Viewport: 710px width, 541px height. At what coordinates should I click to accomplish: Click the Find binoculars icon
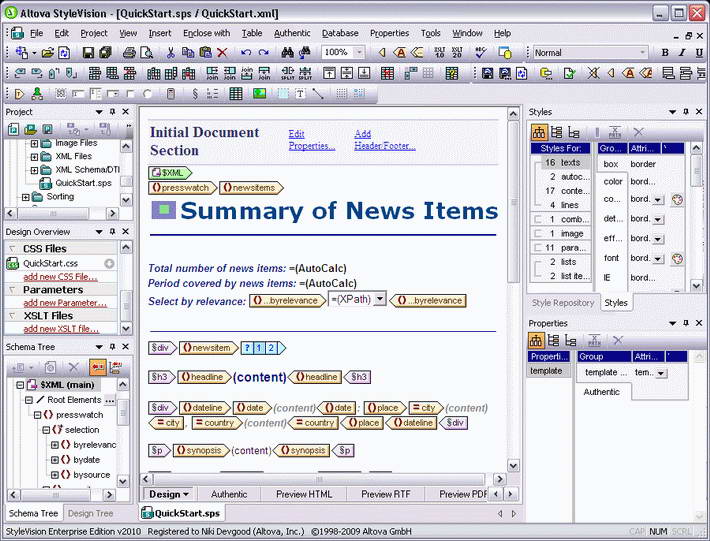click(x=287, y=53)
